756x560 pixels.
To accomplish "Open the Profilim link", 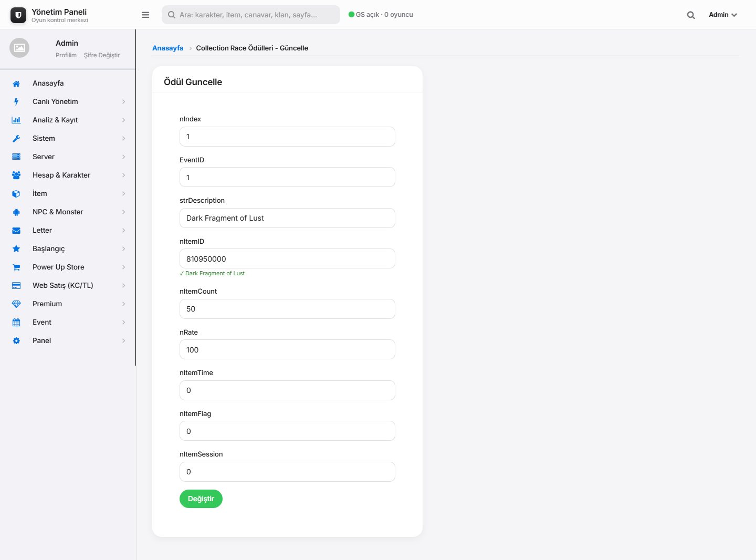I will point(66,55).
